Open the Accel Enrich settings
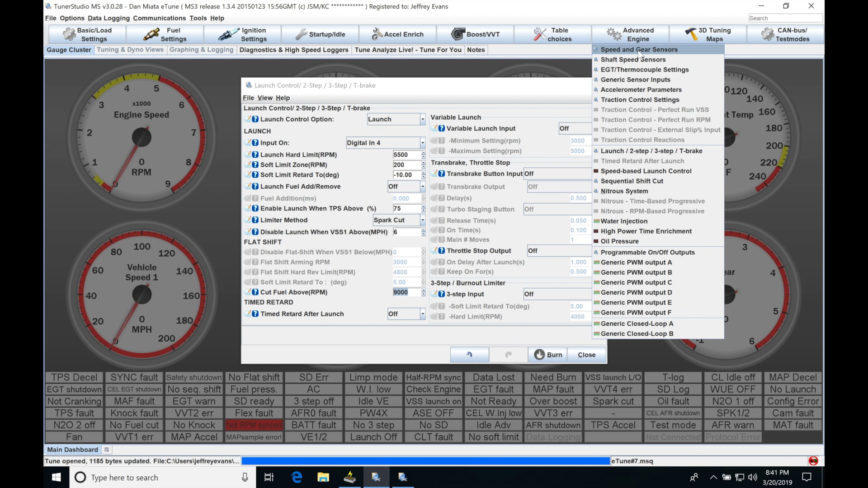 (x=398, y=34)
